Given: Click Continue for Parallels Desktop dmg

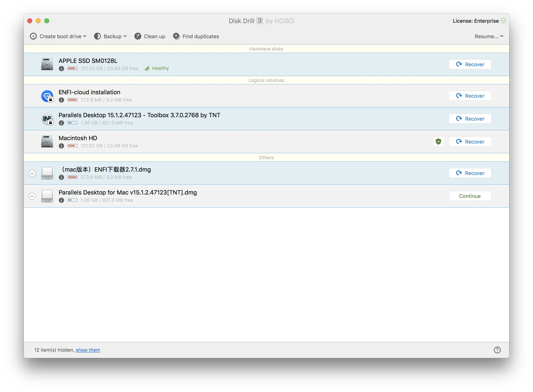Looking at the screenshot, I should (470, 196).
